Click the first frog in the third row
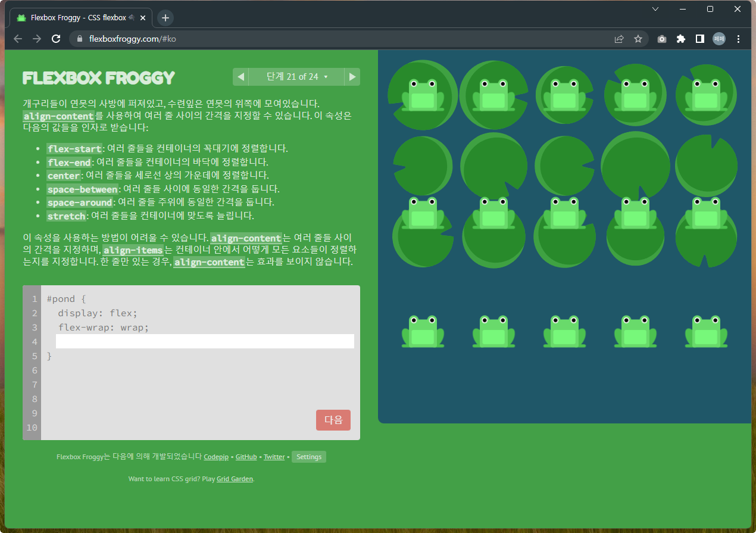The image size is (756, 533). click(x=423, y=213)
